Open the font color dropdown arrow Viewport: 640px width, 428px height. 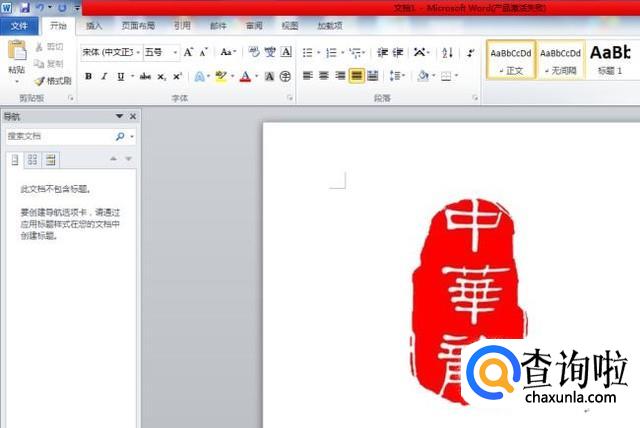point(257,76)
